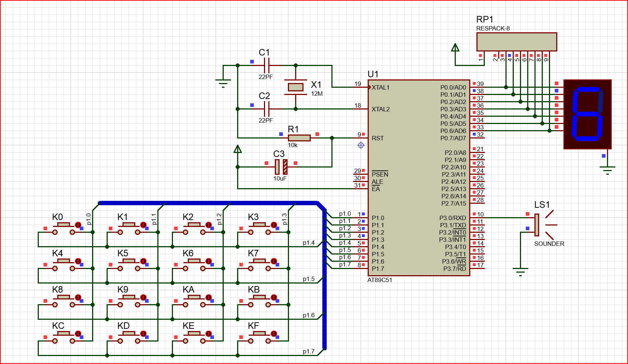Viewport: 628px width, 364px height.
Task: Select the C1 capacitor symbol
Action: 267,66
